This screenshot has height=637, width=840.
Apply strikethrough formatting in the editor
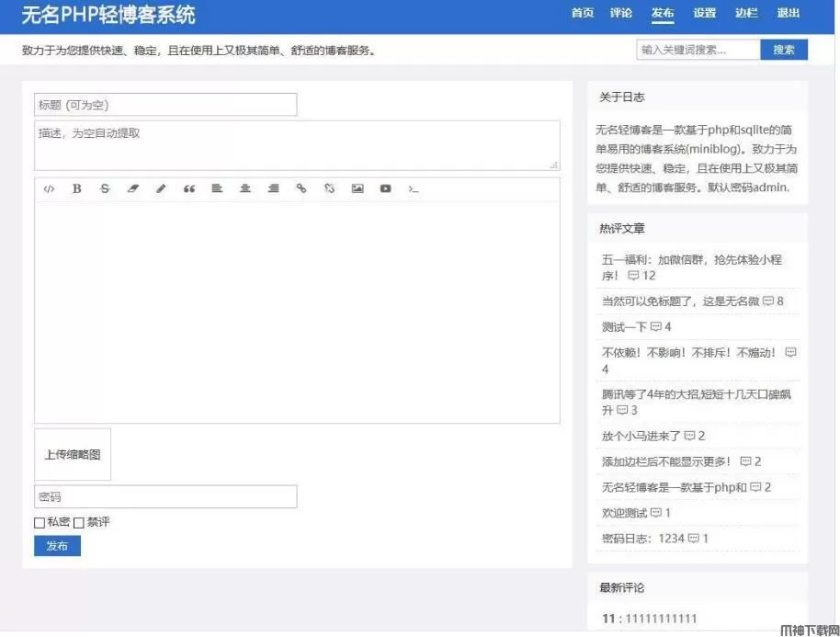pos(105,188)
